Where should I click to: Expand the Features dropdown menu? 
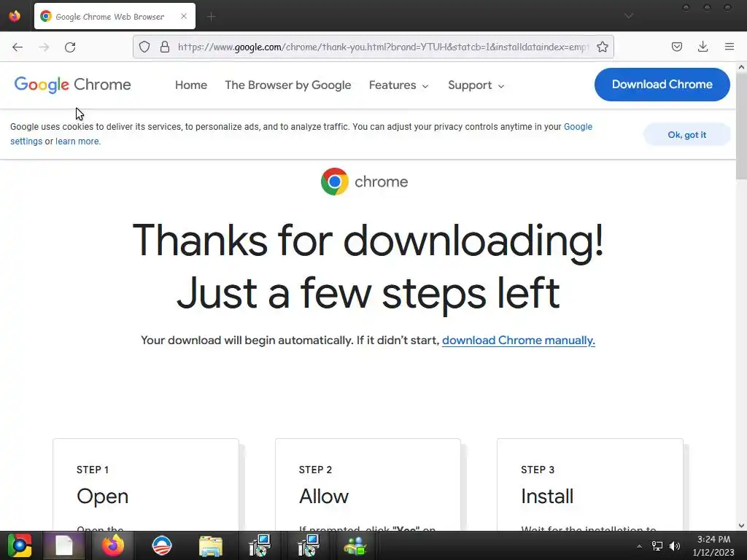tap(399, 85)
